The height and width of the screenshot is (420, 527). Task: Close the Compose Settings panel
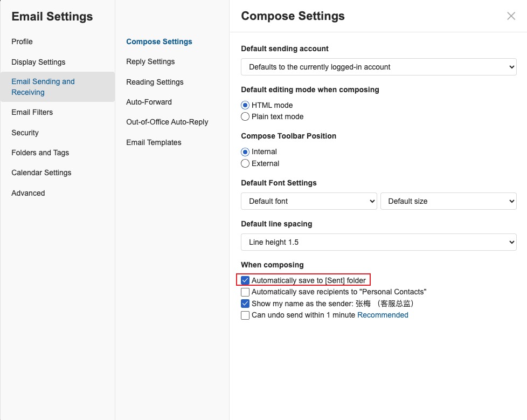pos(511,16)
